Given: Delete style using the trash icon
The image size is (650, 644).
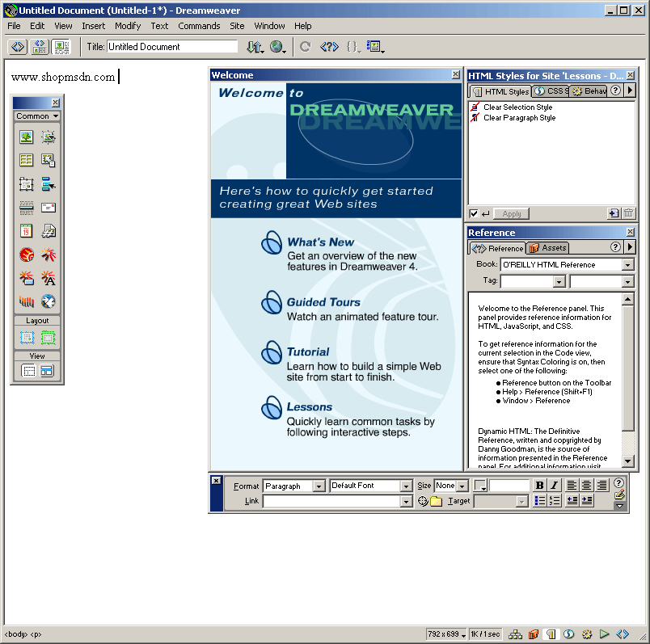Looking at the screenshot, I should (628, 213).
